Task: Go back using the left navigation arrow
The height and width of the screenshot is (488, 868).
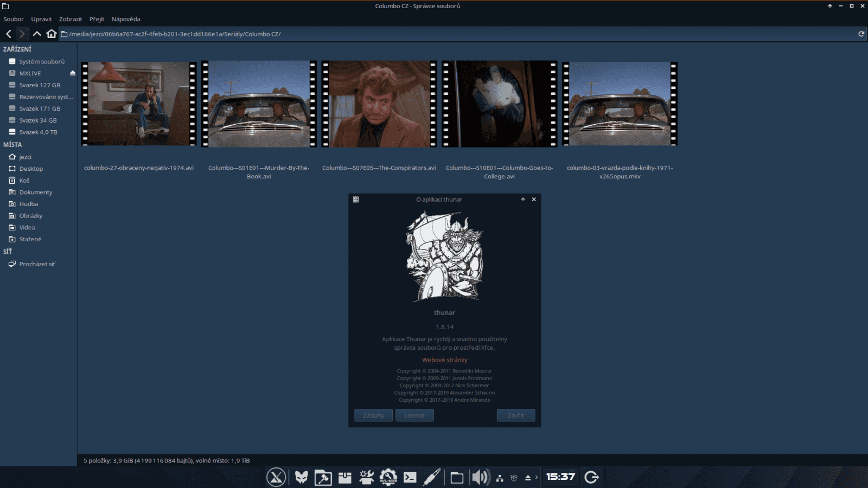Action: click(8, 33)
